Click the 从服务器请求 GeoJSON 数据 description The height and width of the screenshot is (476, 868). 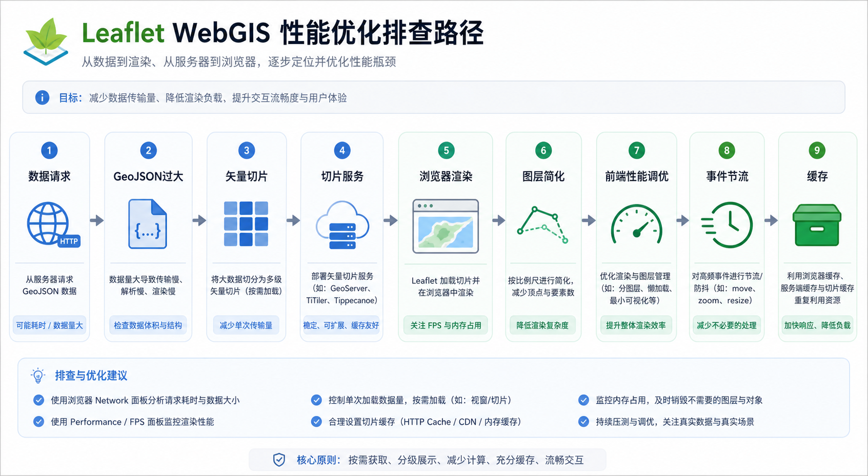49,285
